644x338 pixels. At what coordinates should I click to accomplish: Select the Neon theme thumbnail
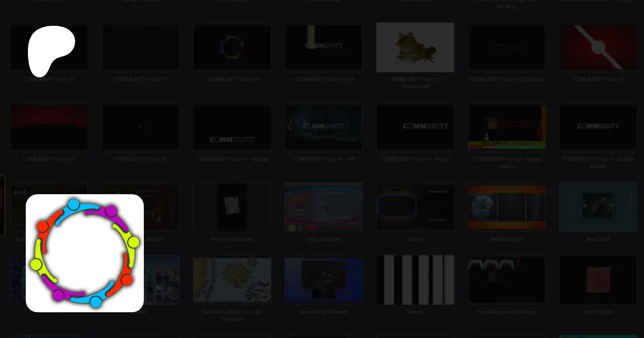pyautogui.click(x=415, y=207)
